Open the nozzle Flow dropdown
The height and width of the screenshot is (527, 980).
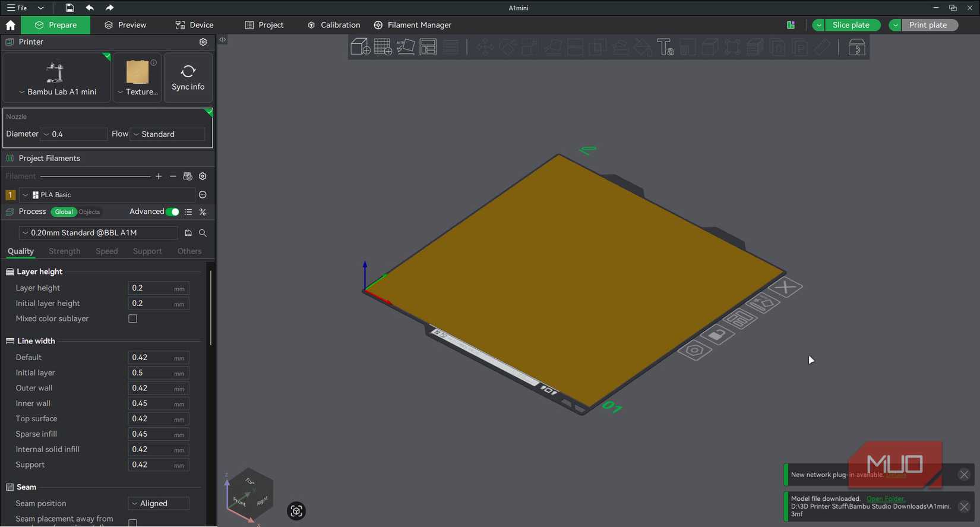167,134
